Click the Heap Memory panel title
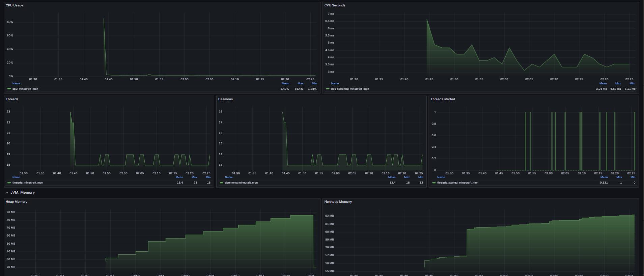This screenshot has height=276, width=644. pyautogui.click(x=17, y=202)
